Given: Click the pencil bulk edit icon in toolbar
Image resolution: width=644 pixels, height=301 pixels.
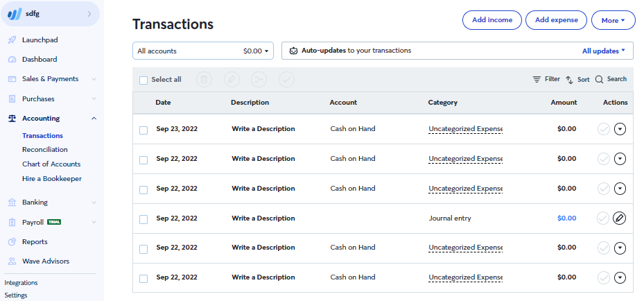Looking at the screenshot, I should [x=232, y=80].
